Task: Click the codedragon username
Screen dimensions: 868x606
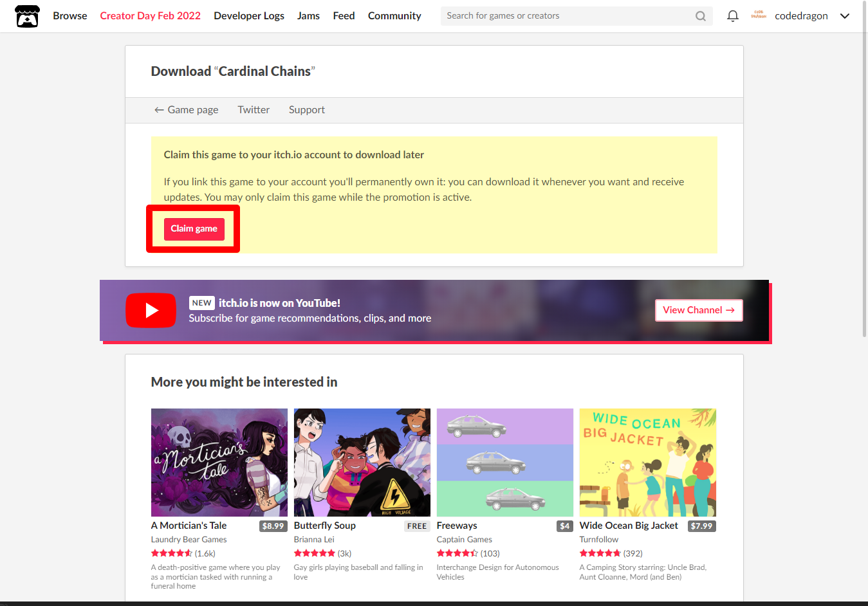Action: (x=801, y=16)
